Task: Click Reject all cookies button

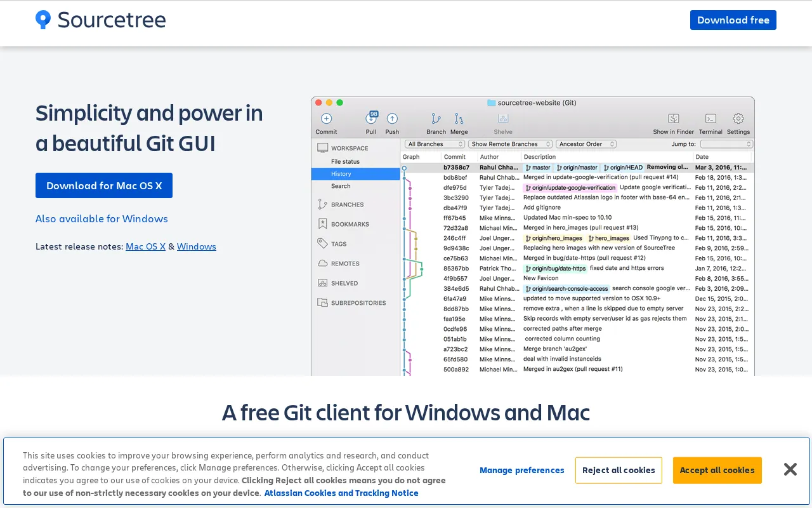Action: pyautogui.click(x=619, y=470)
